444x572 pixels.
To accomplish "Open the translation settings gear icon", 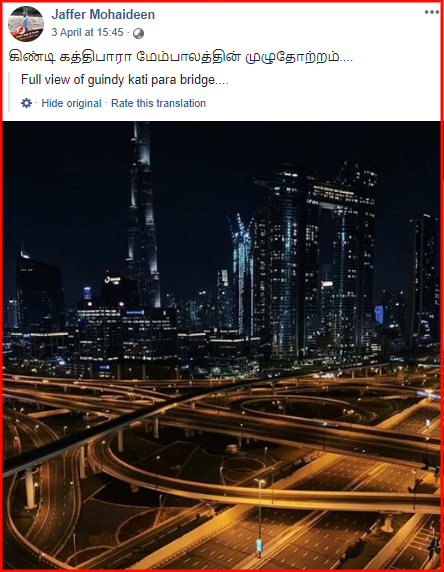I will pos(26,103).
